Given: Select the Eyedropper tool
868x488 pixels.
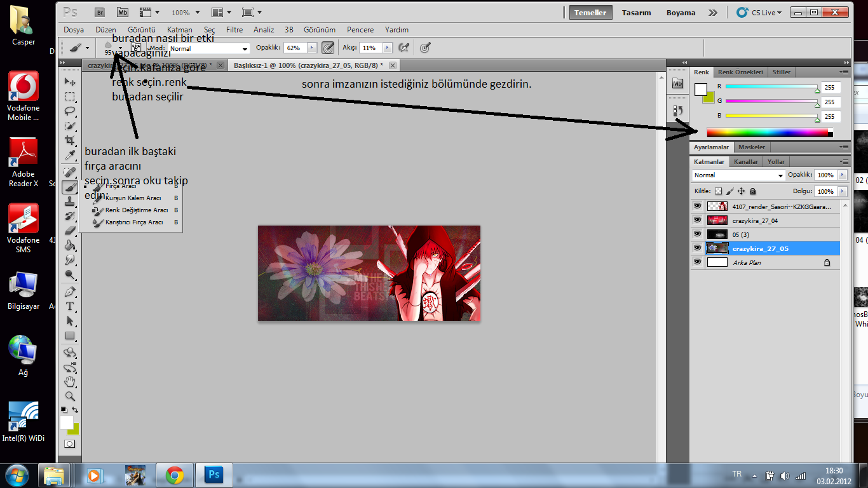Looking at the screenshot, I should pos(70,155).
